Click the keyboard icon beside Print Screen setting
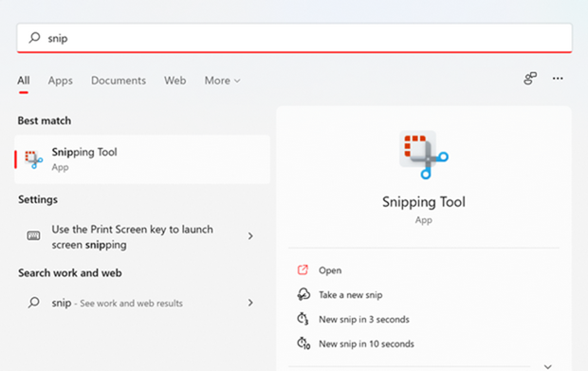This screenshot has width=588, height=371. coord(33,235)
